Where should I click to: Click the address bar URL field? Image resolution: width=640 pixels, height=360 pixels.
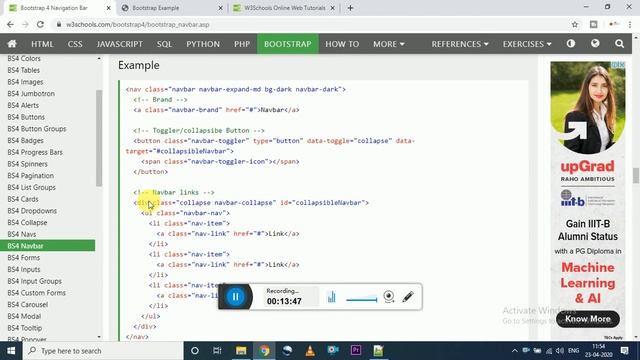[310, 24]
